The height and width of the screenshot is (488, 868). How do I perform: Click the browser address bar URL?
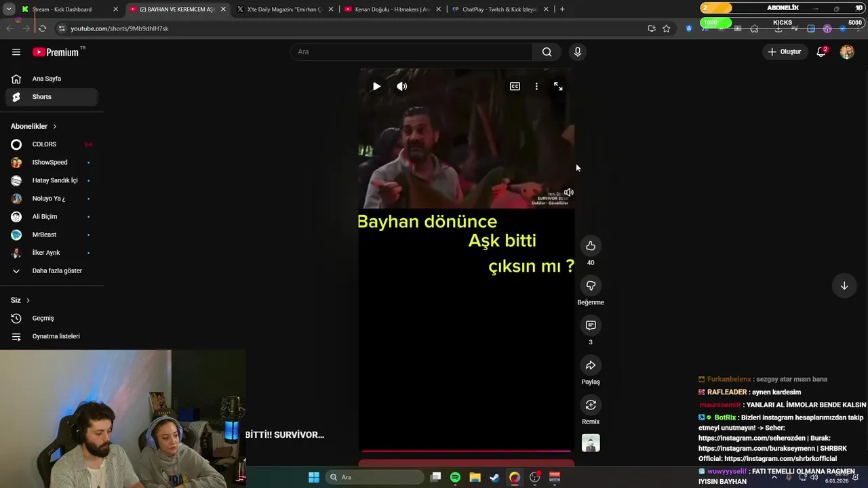pyautogui.click(x=119, y=28)
